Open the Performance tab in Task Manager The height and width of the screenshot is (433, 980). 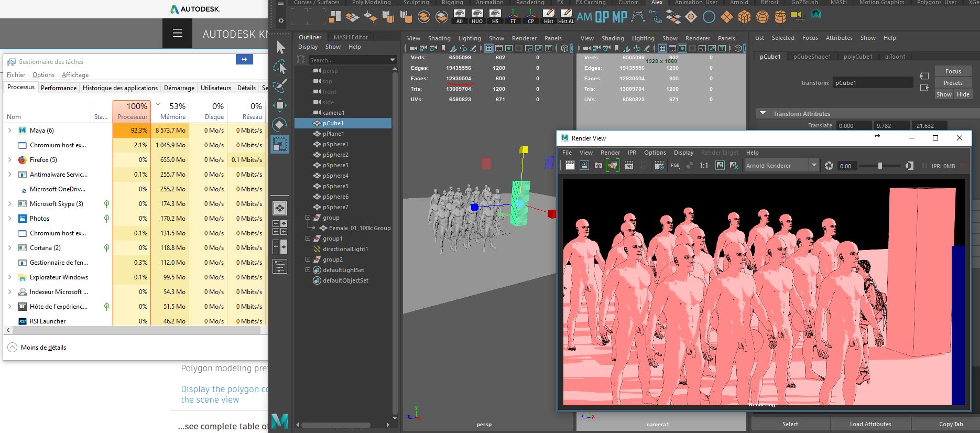(59, 88)
